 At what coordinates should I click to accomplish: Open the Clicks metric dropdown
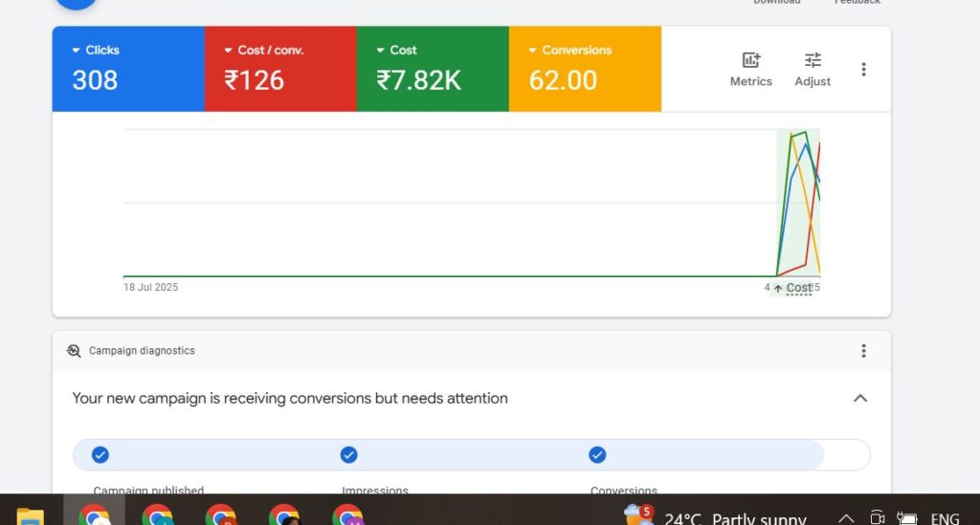pyautogui.click(x=77, y=50)
